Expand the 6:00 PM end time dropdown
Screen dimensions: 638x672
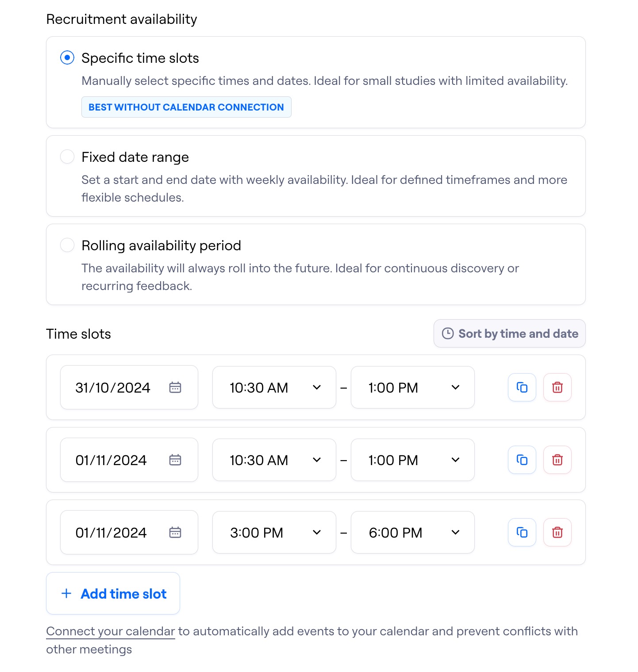(x=412, y=532)
